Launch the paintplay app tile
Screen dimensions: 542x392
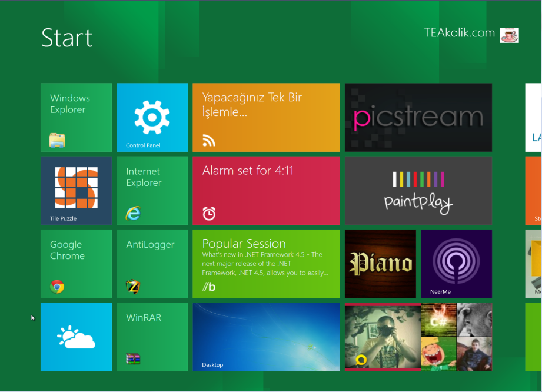[418, 191]
